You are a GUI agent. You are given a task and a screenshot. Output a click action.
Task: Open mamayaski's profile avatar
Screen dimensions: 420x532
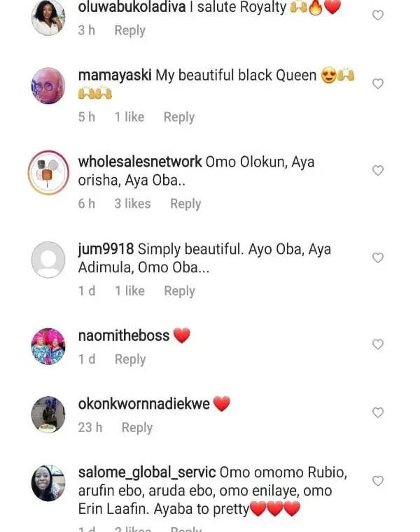[x=48, y=86]
